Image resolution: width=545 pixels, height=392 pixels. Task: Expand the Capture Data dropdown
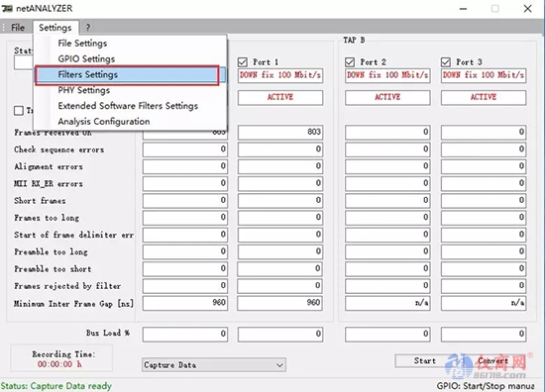(214, 365)
